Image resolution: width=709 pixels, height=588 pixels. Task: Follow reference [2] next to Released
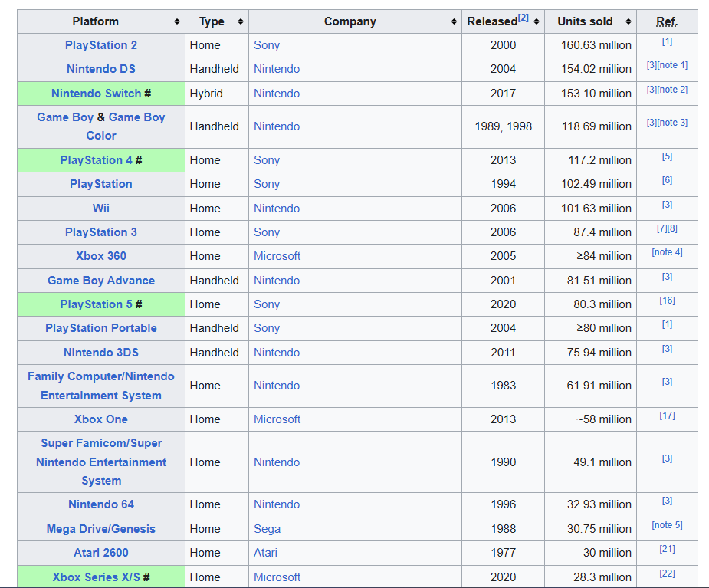(x=524, y=18)
